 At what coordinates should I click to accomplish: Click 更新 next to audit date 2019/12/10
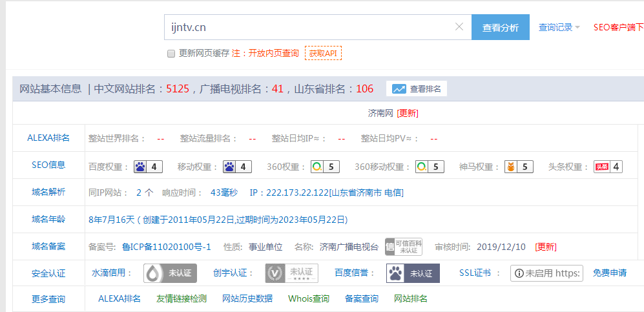pos(546,247)
